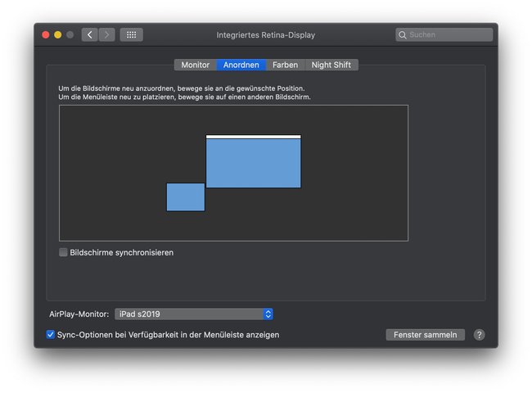The width and height of the screenshot is (532, 393).
Task: Open the Farben tab
Action: [286, 65]
